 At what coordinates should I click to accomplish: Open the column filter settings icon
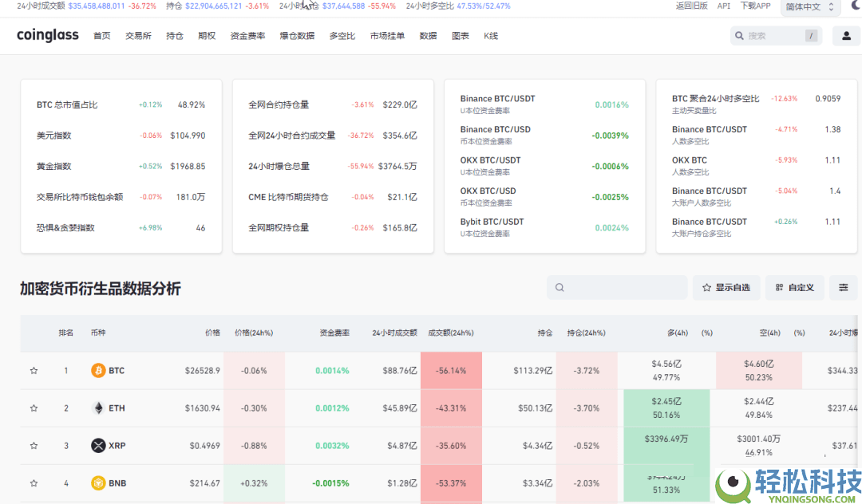(x=843, y=287)
